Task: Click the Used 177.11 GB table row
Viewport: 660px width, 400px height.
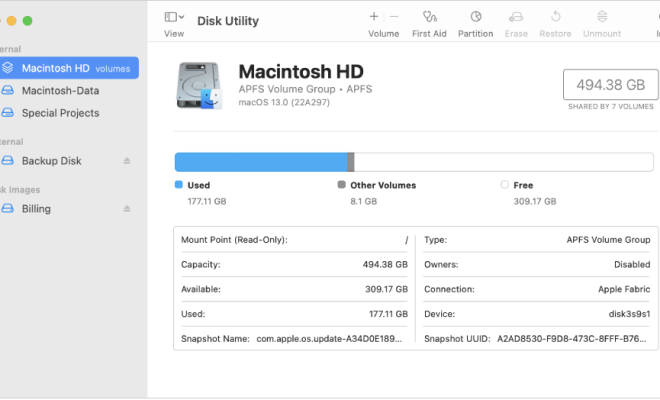Action: tap(294, 314)
